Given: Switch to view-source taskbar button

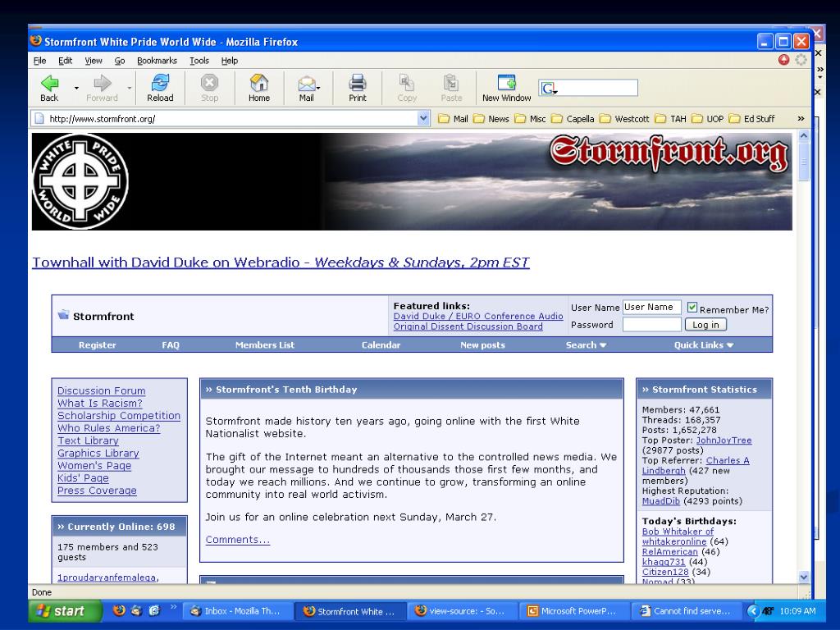Looking at the screenshot, I should click(463, 610).
